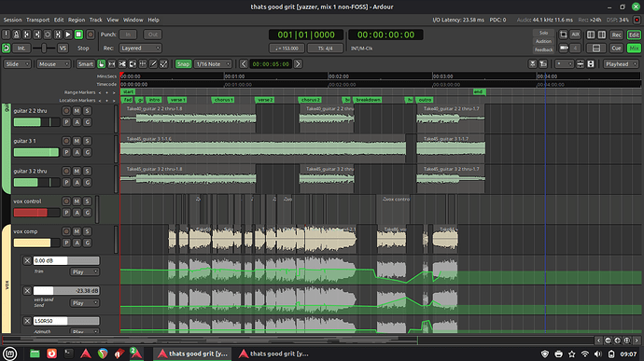This screenshot has width=644, height=361.
Task: Adjust the shuttle speed slider
Action: 44,49
